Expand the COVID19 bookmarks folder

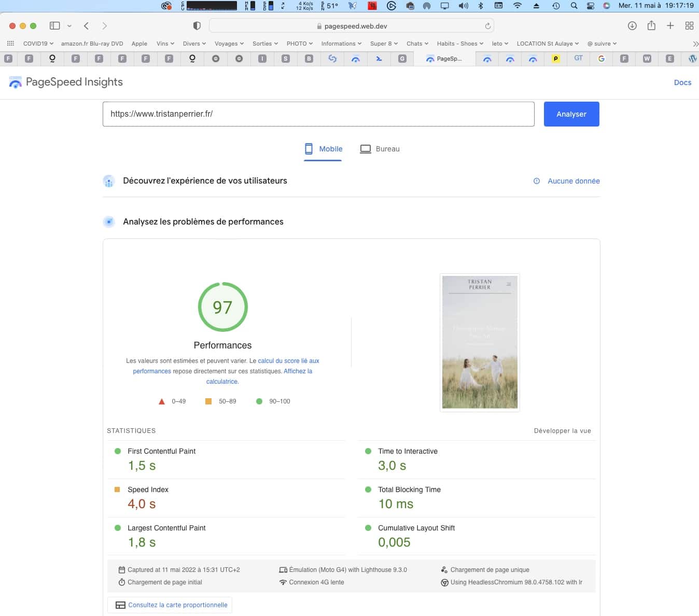pos(38,44)
